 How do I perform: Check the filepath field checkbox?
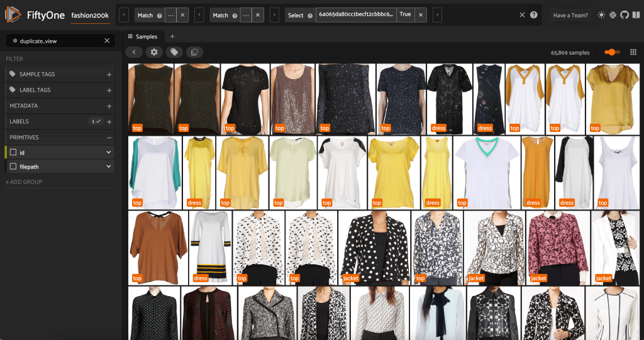[x=13, y=167]
